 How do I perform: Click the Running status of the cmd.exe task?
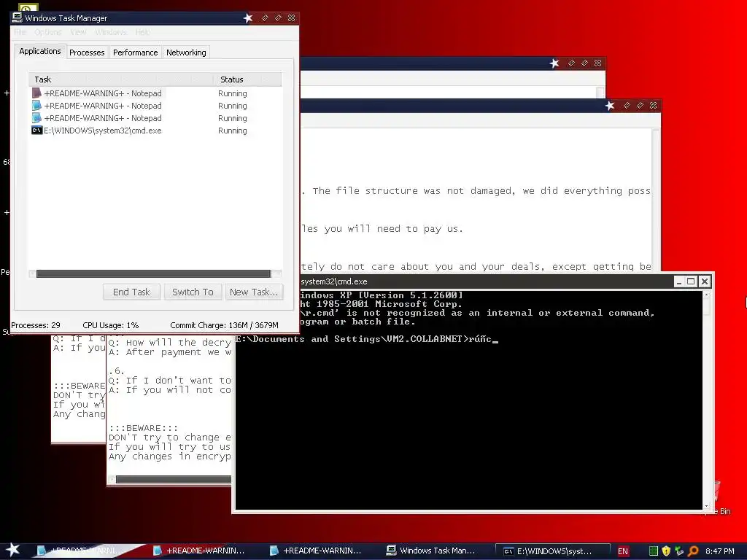tap(233, 131)
